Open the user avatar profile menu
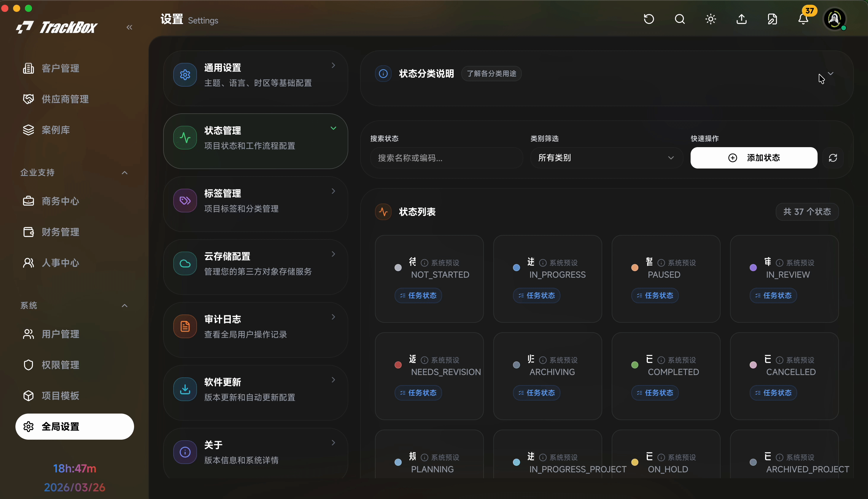 tap(834, 19)
